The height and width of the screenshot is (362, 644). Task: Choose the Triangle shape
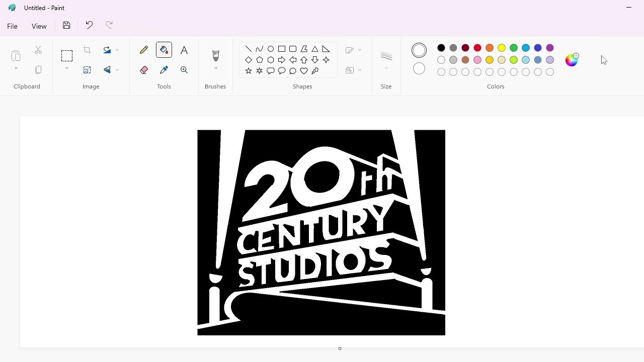pos(315,49)
